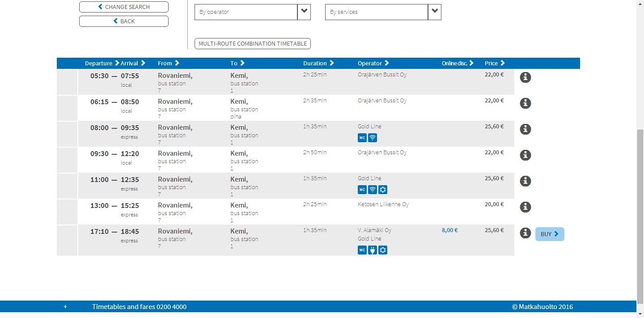644x318 pixels.
Task: Sort results by Arrival column
Action: click(133, 64)
